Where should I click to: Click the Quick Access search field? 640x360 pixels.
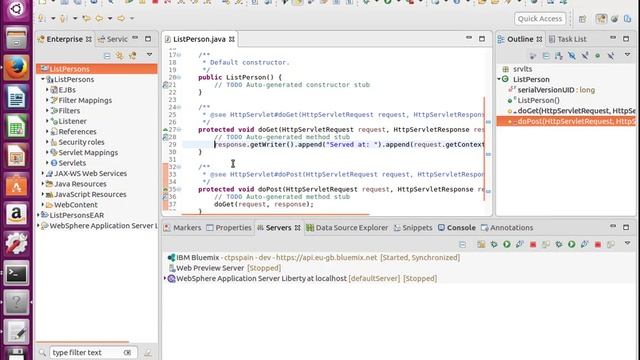[540, 19]
